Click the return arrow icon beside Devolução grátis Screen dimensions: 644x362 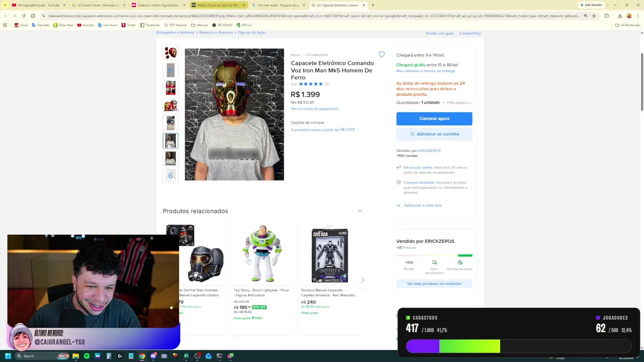(398, 167)
